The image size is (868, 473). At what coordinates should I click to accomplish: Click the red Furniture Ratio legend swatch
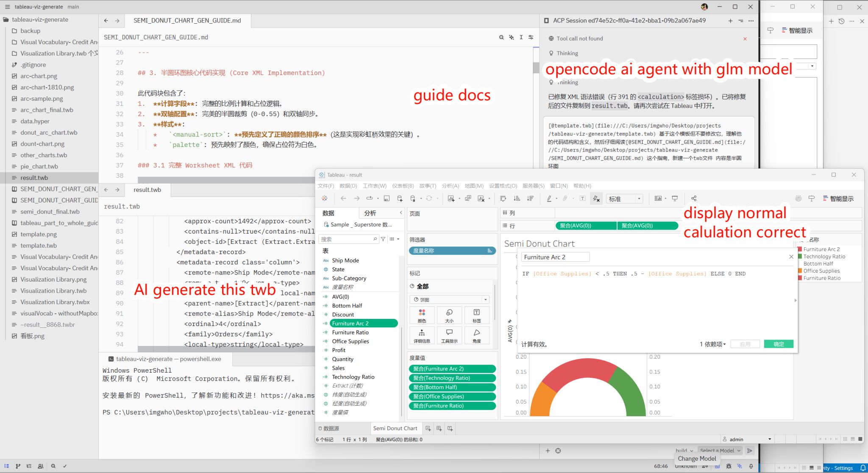[800, 278]
